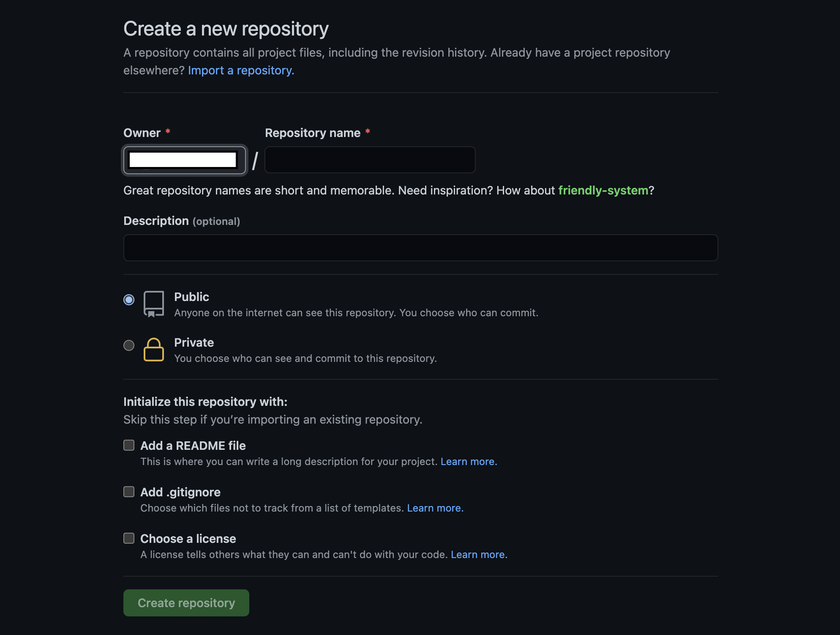Select the Private visibility radio button
This screenshot has height=635, width=840.
click(x=129, y=346)
